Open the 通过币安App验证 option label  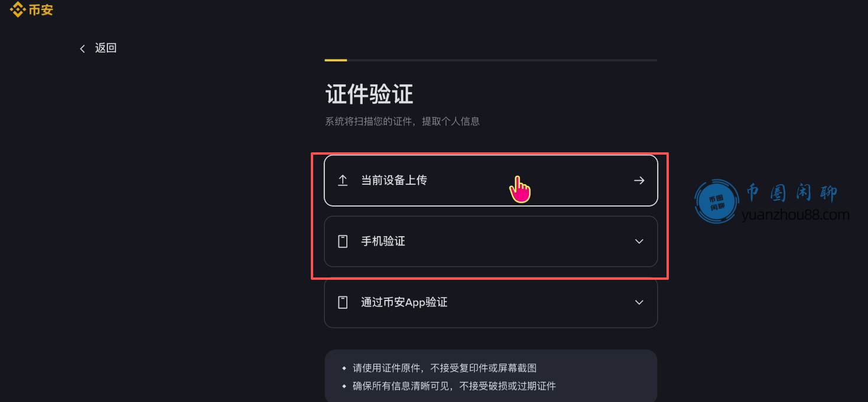pos(404,302)
